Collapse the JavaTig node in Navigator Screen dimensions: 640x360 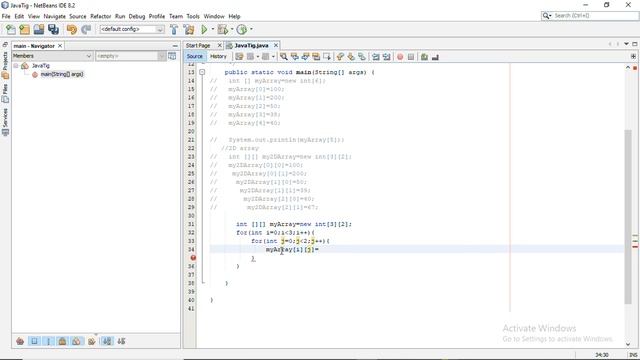tap(16, 66)
